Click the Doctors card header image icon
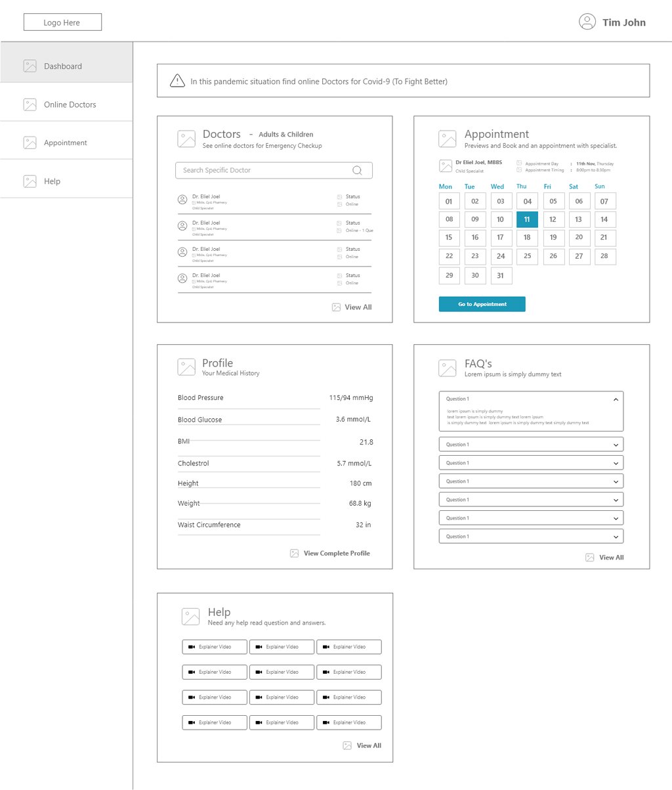 point(186,139)
